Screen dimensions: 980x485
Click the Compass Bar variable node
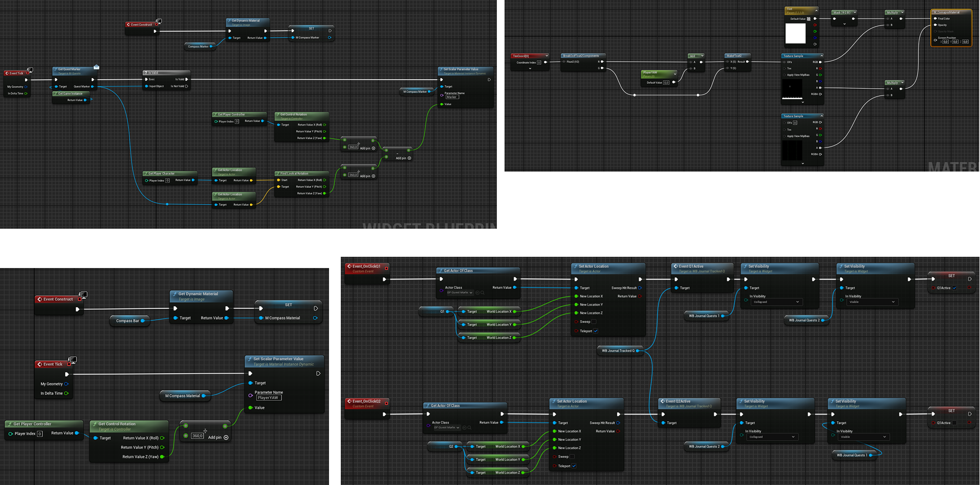pyautogui.click(x=128, y=321)
